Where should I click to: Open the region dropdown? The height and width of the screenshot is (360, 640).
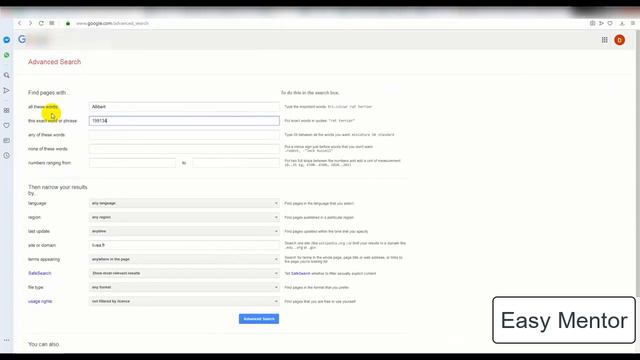[x=184, y=217]
